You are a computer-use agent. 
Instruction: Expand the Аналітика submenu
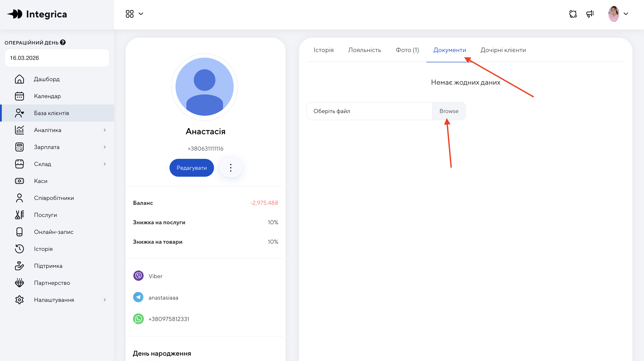pyautogui.click(x=104, y=130)
